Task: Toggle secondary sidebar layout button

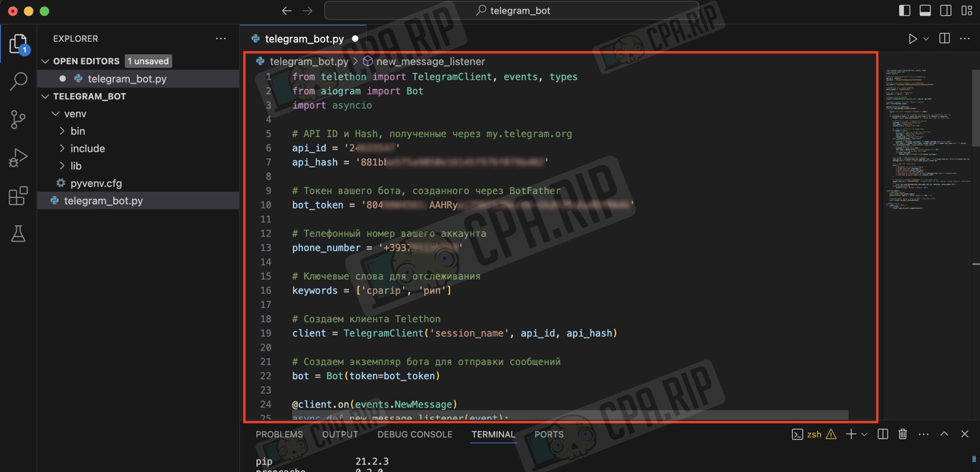Action: tap(945, 10)
